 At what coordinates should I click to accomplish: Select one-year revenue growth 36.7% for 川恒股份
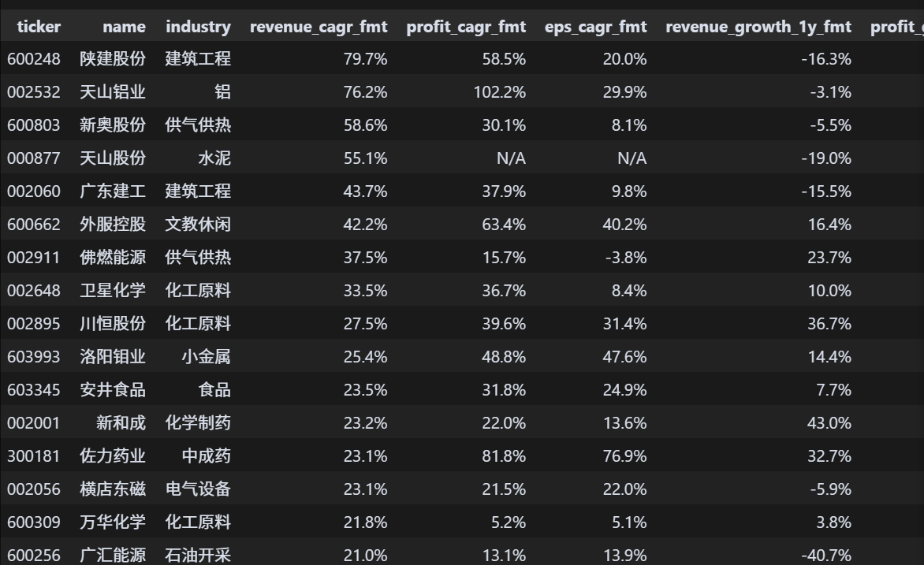coord(829,323)
